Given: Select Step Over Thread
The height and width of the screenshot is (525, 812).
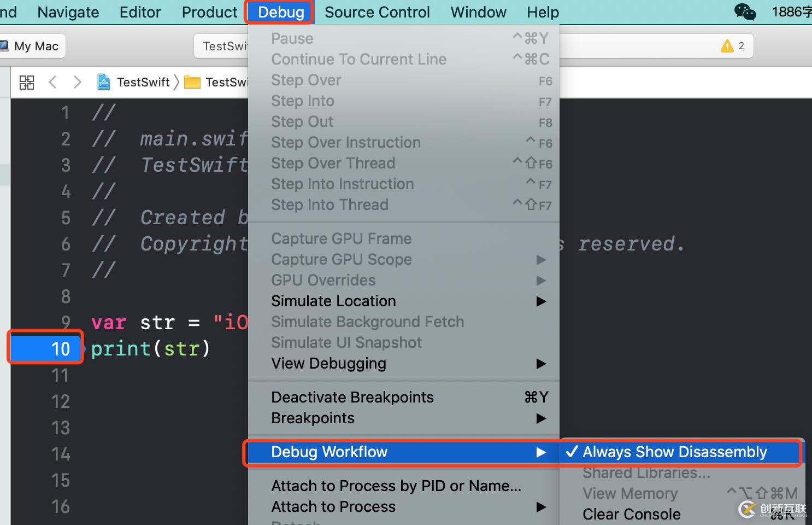Looking at the screenshot, I should [x=404, y=163].
